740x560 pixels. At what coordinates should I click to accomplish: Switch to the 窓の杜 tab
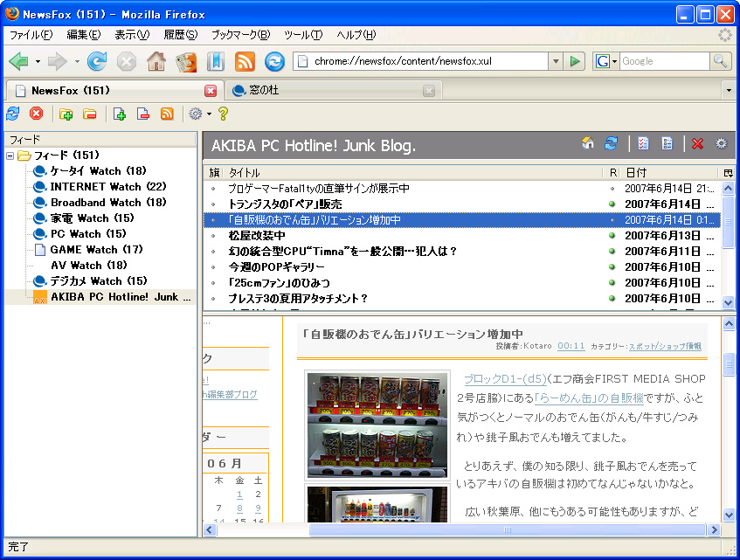(x=262, y=90)
